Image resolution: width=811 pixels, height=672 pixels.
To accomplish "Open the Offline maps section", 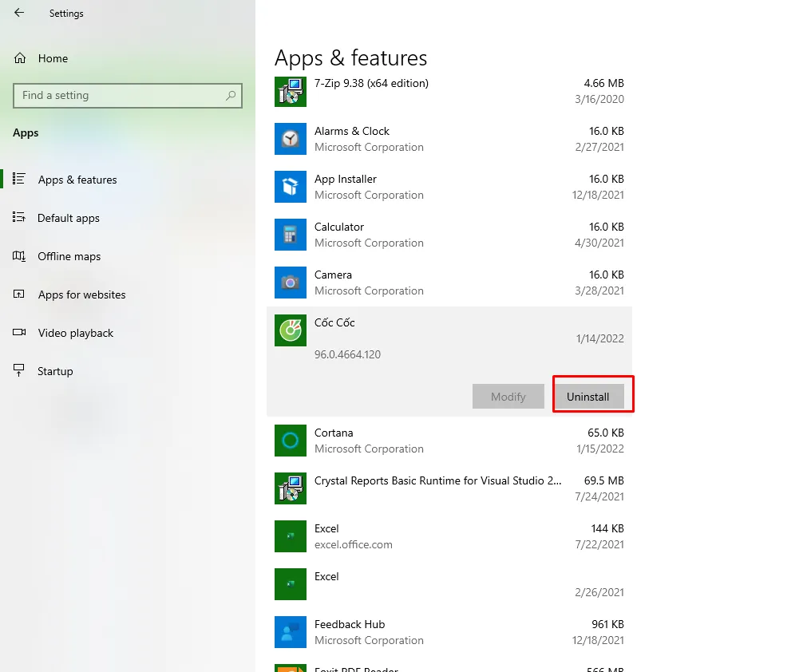I will click(69, 256).
